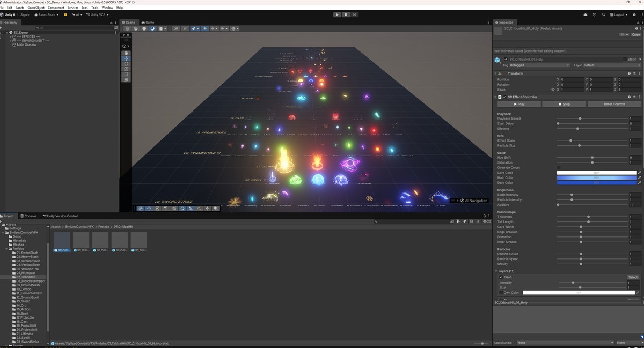
Task: Toggle the Override Colors checkbox
Action: click(x=559, y=167)
